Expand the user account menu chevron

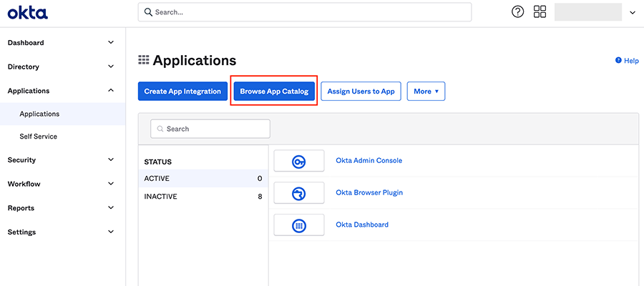632,12
